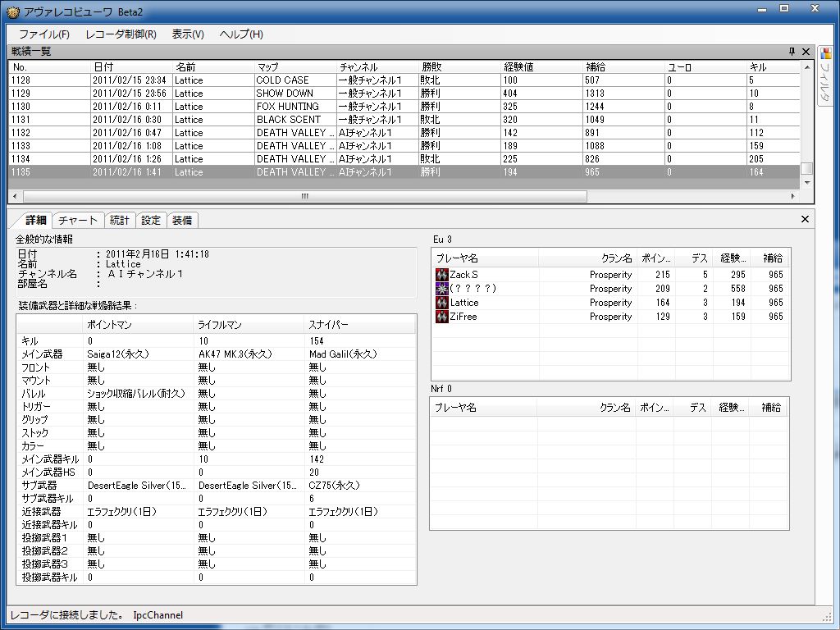Close the details tab panel
Image resolution: width=840 pixels, height=630 pixels.
(x=805, y=219)
